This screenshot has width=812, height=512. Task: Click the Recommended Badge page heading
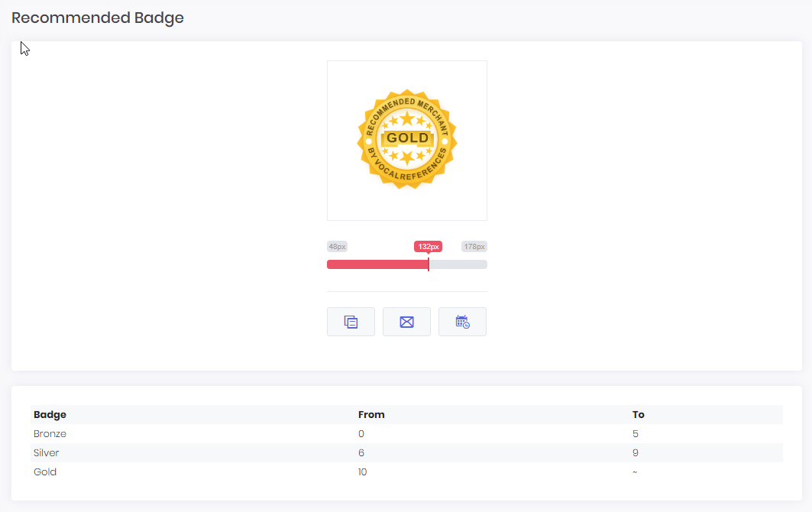[98, 18]
